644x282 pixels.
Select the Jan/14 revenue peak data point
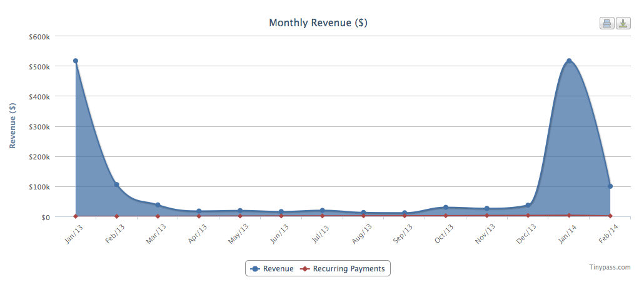569,61
